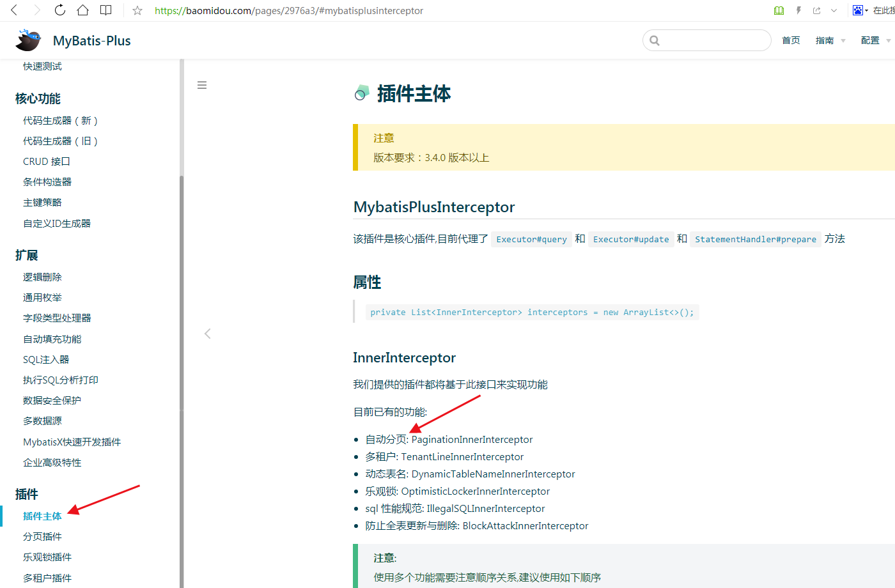Open 分页插件 sidebar page
This screenshot has height=588, width=895.
(x=42, y=537)
